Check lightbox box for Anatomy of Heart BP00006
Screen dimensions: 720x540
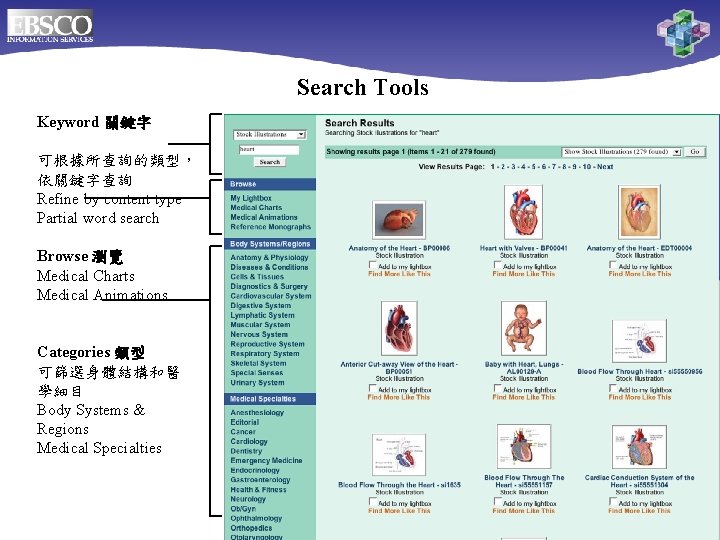pos(373,265)
